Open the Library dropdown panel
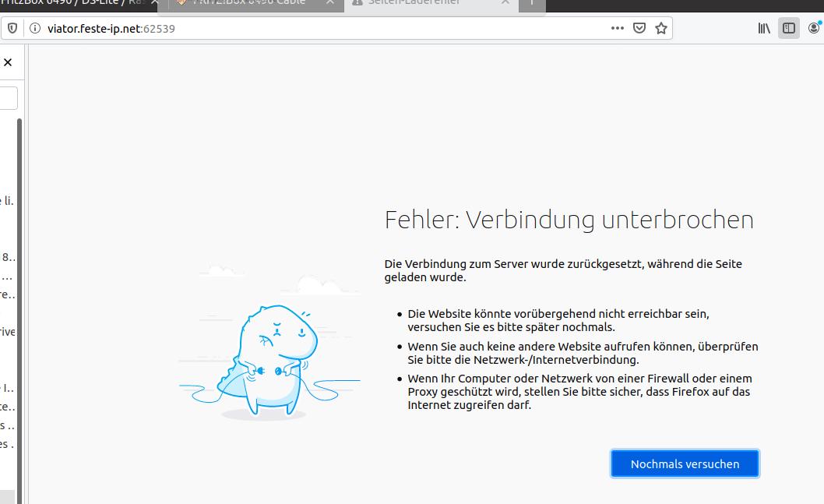Viewport: 824px width, 504px height. [763, 28]
